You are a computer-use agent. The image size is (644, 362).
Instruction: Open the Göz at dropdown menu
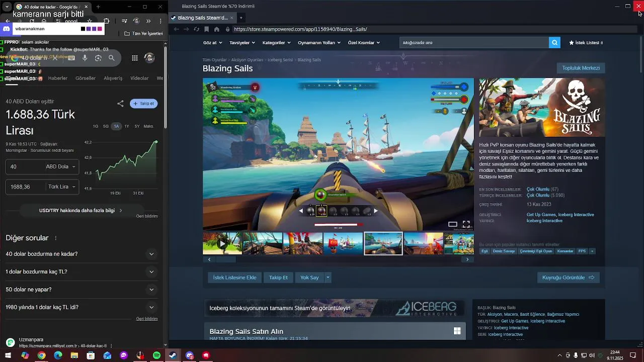pyautogui.click(x=212, y=43)
